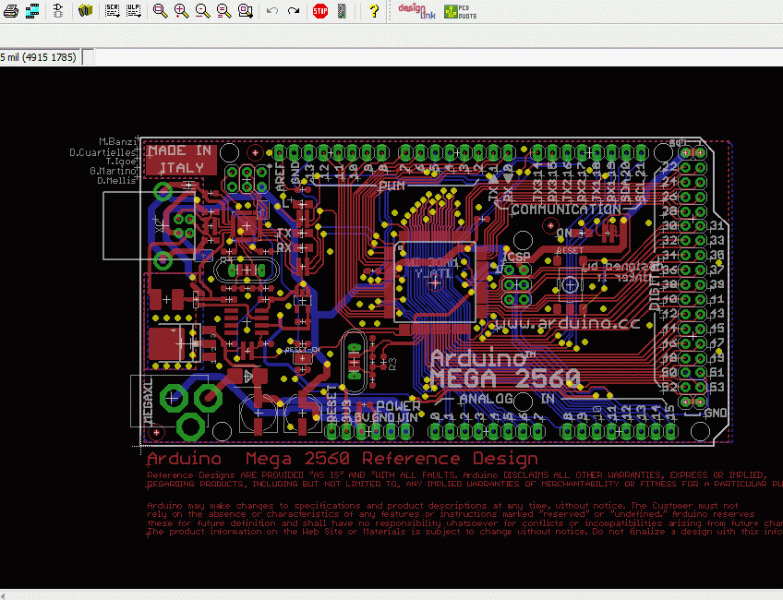Zoom to fit the whole board
The image size is (783, 600).
pyautogui.click(x=160, y=11)
